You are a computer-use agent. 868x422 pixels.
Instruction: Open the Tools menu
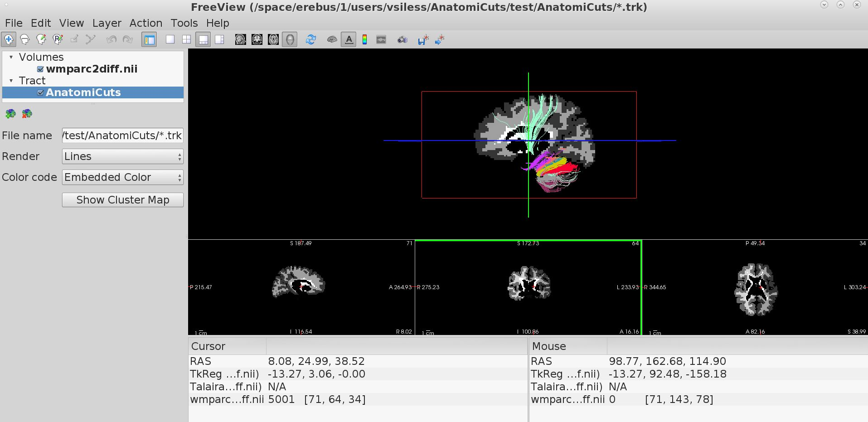pos(184,23)
